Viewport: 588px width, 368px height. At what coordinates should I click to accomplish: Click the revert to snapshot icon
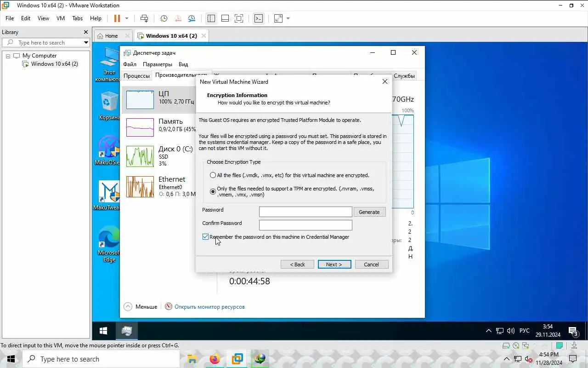click(x=177, y=18)
